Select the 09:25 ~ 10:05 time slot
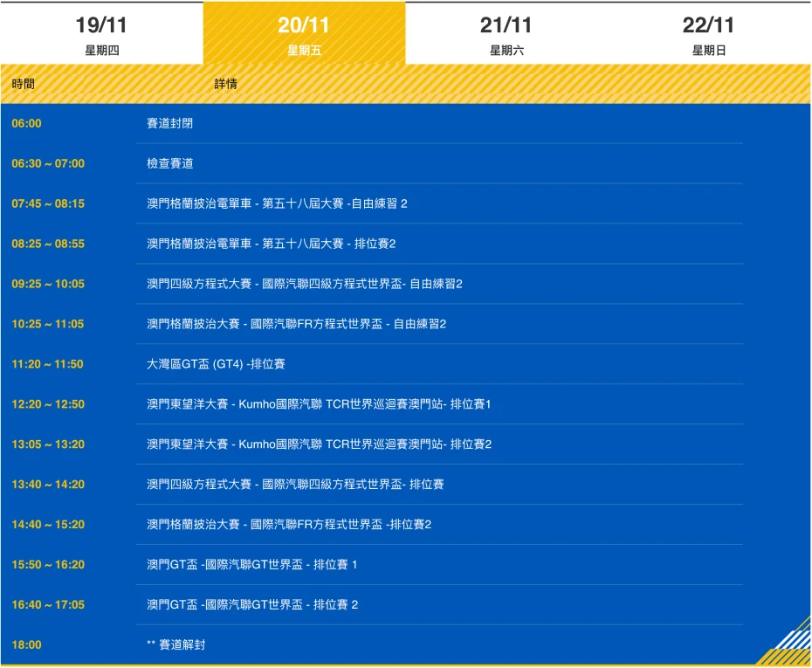The width and height of the screenshot is (812, 668). pyautogui.click(x=48, y=284)
